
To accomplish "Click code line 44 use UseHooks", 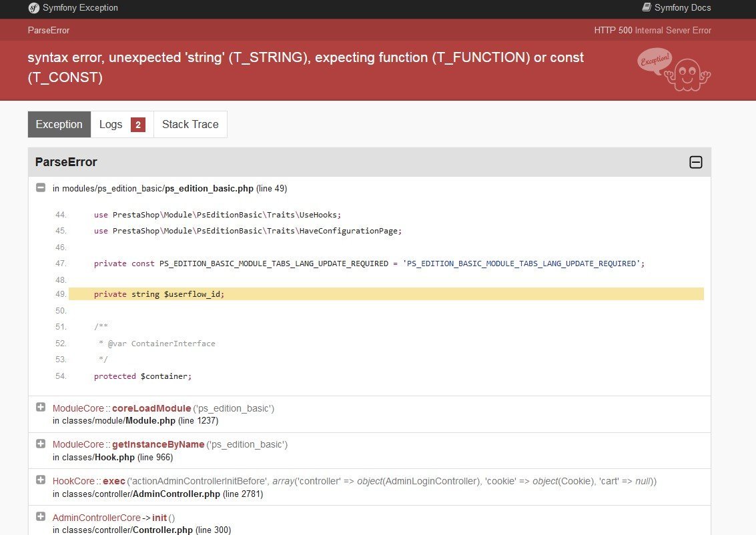I will (x=218, y=215).
